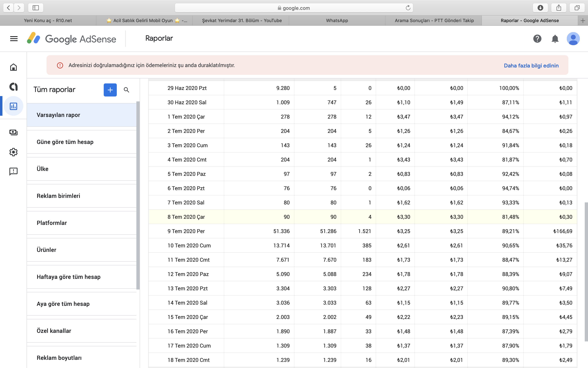Screen dimensions: 588x368
Task: Switch to the PTT Gönderi Takip tab
Action: pos(433,21)
